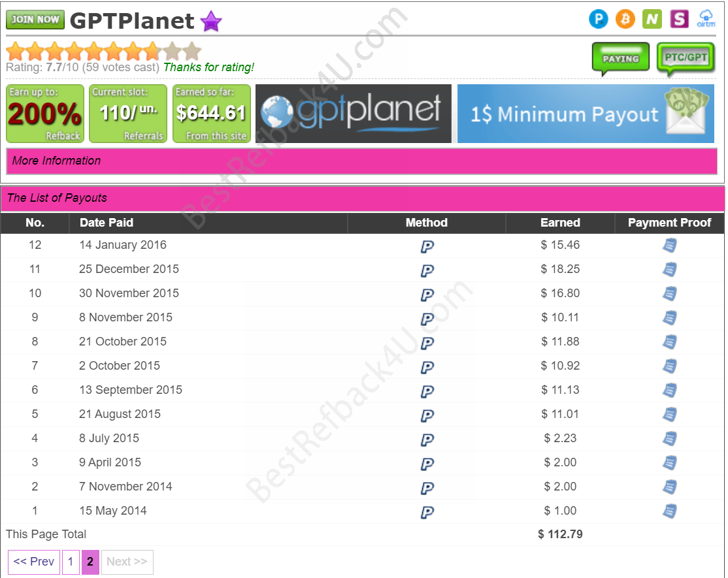Open the 1$ Minimum Payout banner
728x578 pixels.
point(586,114)
